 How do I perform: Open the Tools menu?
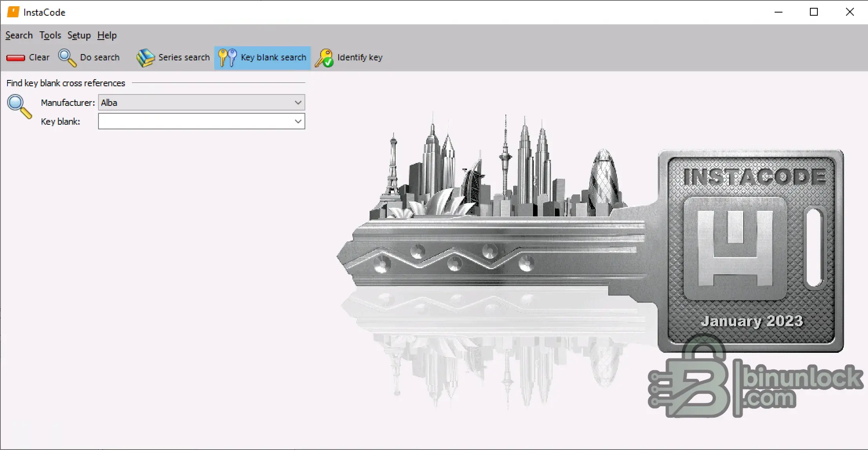tap(50, 35)
